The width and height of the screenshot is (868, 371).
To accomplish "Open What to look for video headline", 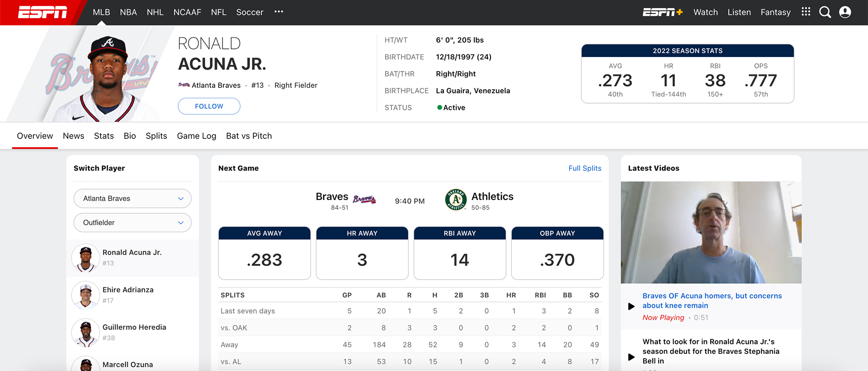I will (x=711, y=351).
